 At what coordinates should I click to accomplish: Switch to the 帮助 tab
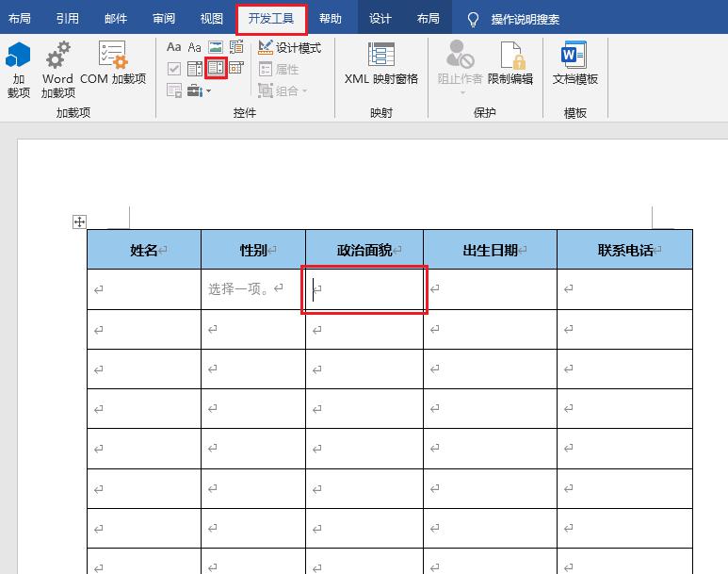point(331,19)
